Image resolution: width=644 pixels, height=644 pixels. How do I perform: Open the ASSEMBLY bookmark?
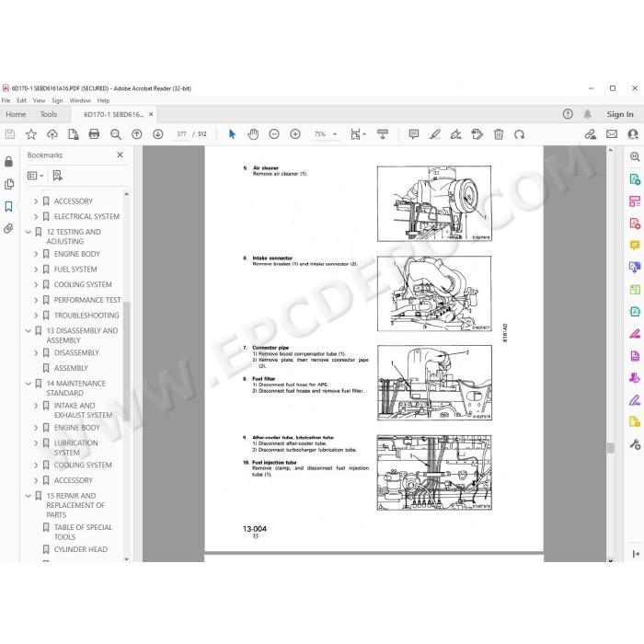pos(71,368)
